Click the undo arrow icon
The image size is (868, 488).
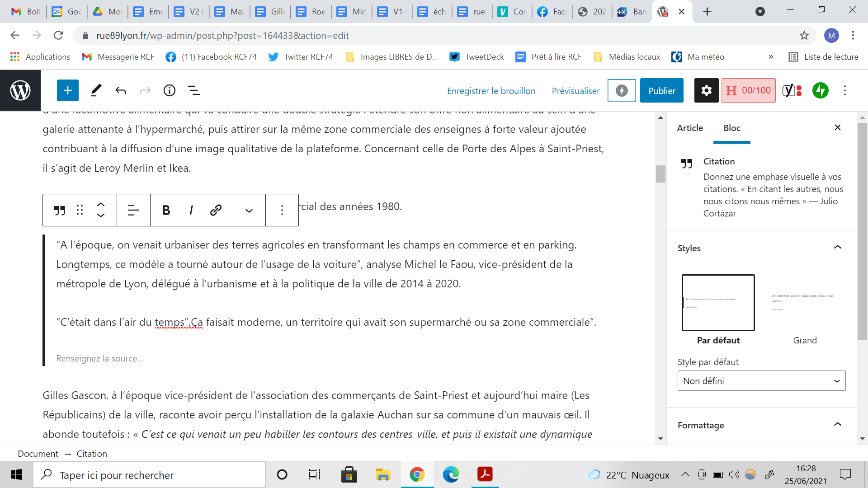121,91
